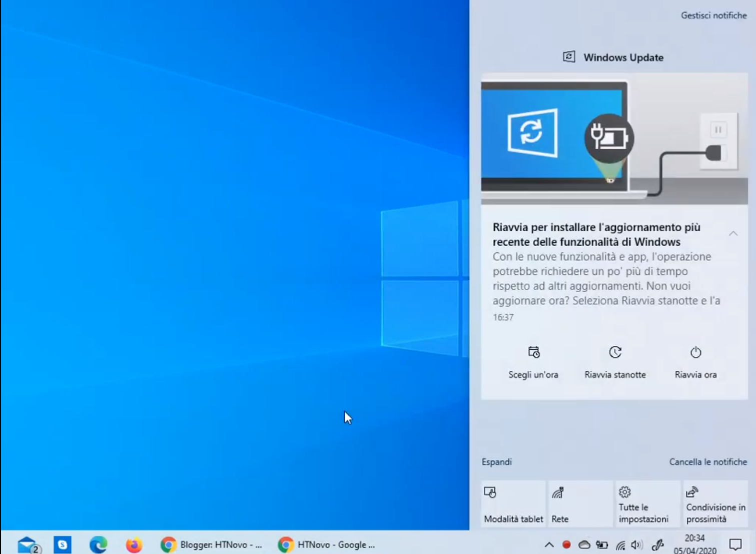Image resolution: width=756 pixels, height=554 pixels.
Task: Click the action center notification icon
Action: click(x=735, y=544)
